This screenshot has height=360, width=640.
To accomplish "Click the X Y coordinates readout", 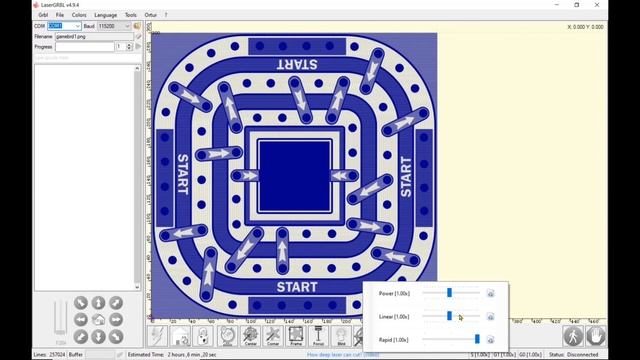I will [585, 27].
